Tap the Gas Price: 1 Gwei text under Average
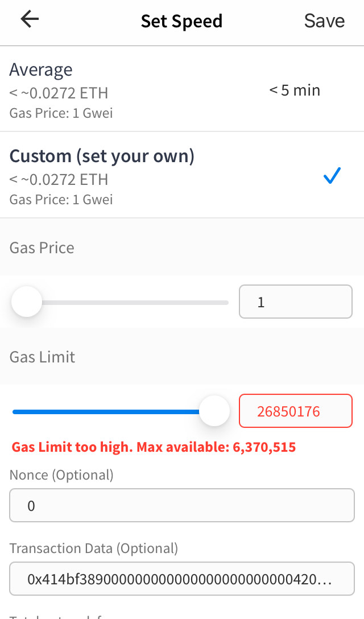 click(61, 113)
